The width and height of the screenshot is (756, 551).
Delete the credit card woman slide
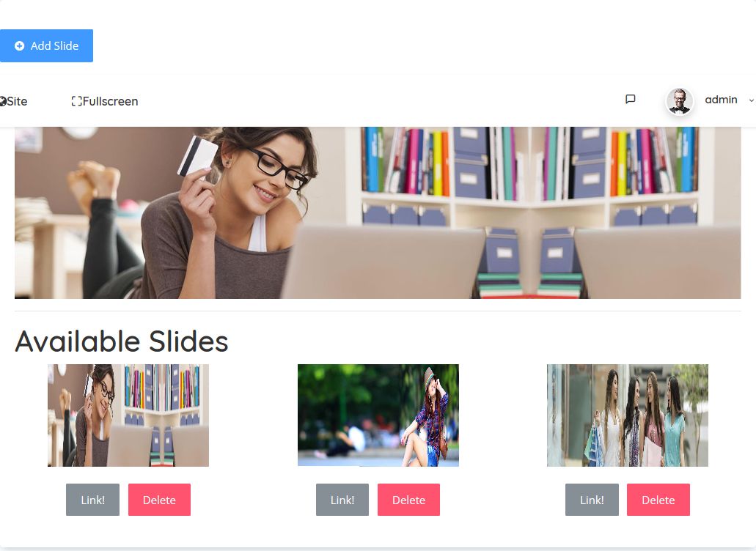click(x=159, y=500)
